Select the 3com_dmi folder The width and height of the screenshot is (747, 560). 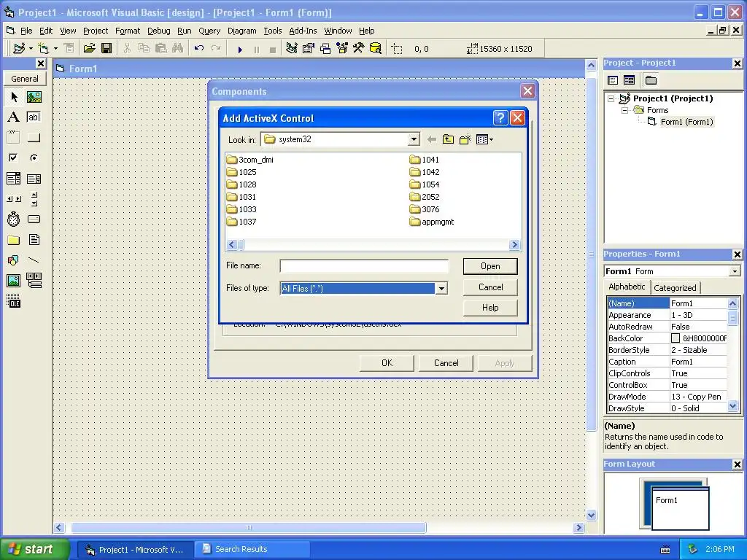point(250,160)
